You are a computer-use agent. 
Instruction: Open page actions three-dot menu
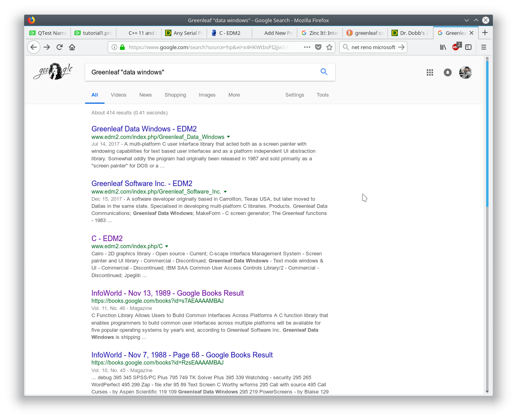(307, 47)
